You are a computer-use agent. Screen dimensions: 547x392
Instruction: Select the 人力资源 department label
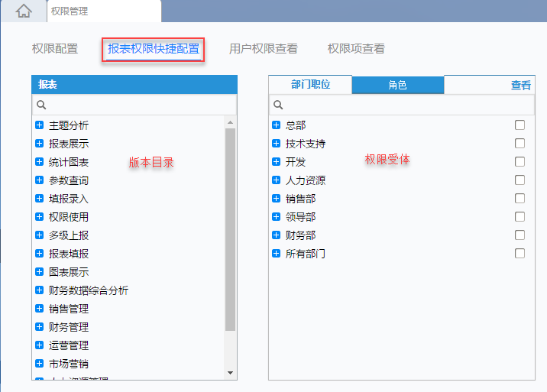306,180
